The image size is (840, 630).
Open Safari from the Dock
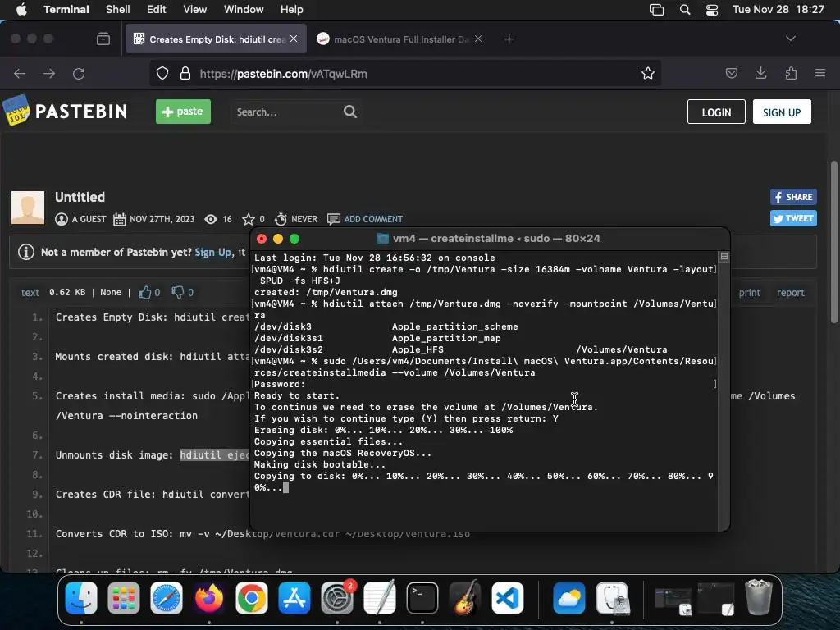coord(166,598)
